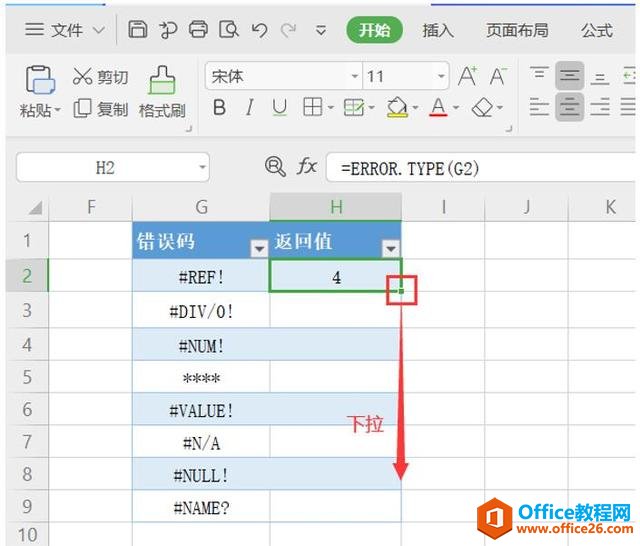The image size is (640, 546).
Task: Set center horizontal alignment
Action: click(569, 107)
